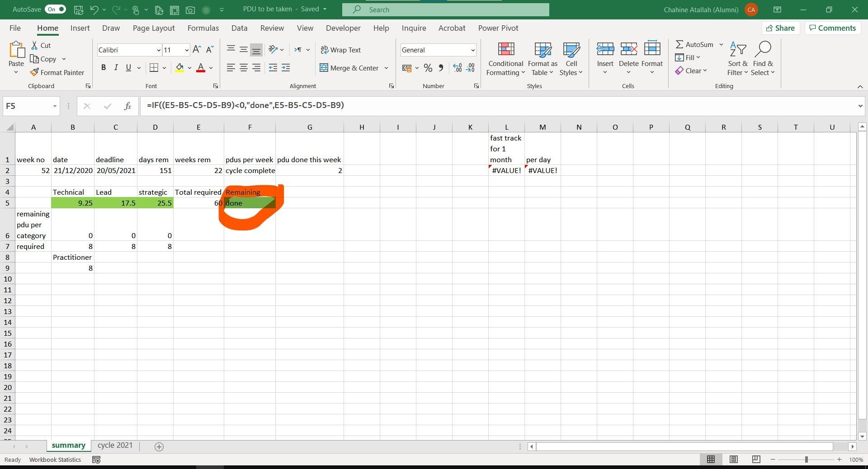Open the Comments pane
The image size is (868, 469).
pyautogui.click(x=832, y=28)
